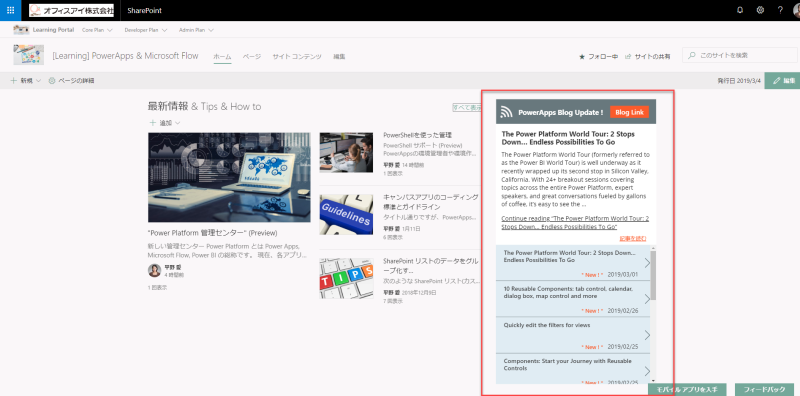The image size is (800, 396).
Task: Click the RSS feed icon in blog header
Action: 506,113
